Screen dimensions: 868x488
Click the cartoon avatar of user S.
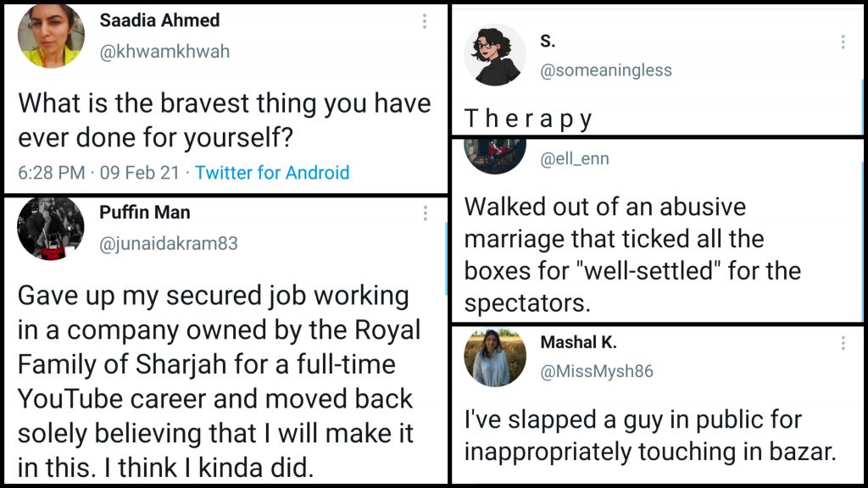pyautogui.click(x=498, y=56)
